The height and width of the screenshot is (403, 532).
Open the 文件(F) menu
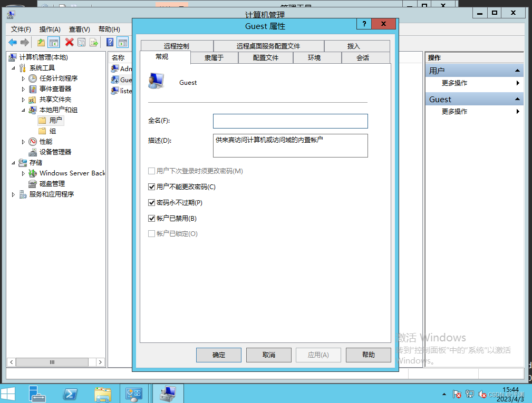click(21, 29)
